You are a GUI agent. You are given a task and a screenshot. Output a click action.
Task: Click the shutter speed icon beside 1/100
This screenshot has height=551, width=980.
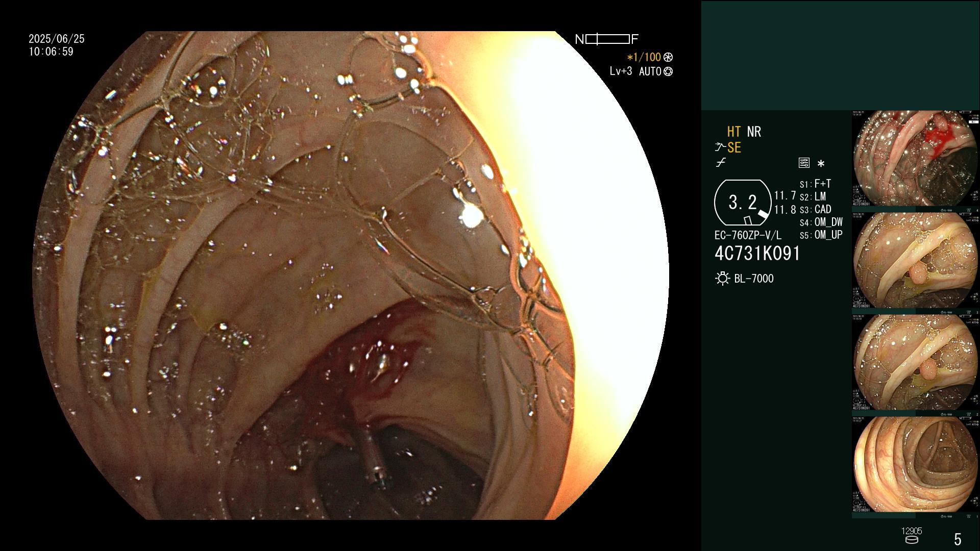[668, 57]
